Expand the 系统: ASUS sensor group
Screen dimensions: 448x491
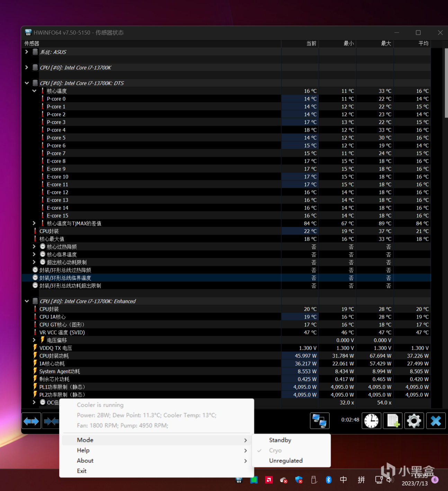27,52
